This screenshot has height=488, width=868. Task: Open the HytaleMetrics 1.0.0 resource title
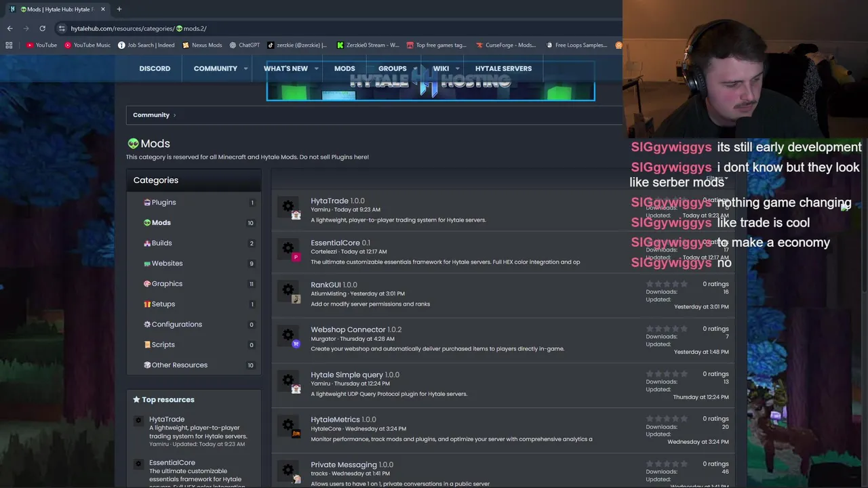(343, 420)
